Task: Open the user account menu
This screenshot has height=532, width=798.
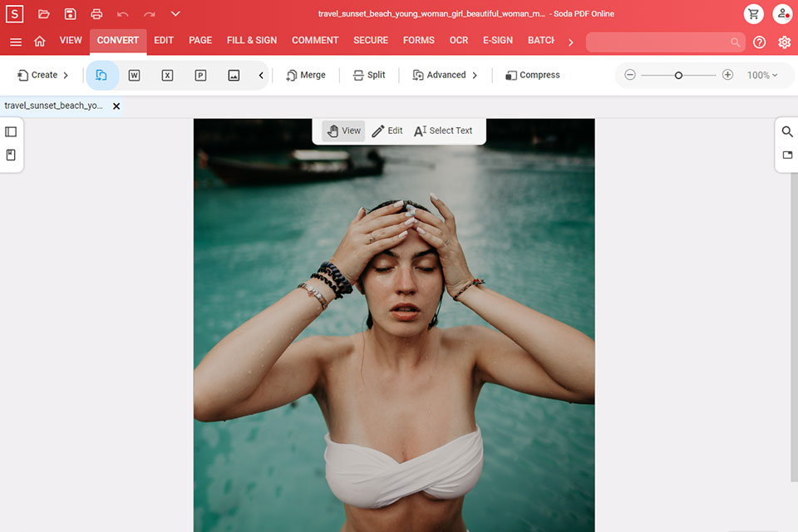Action: (x=782, y=14)
